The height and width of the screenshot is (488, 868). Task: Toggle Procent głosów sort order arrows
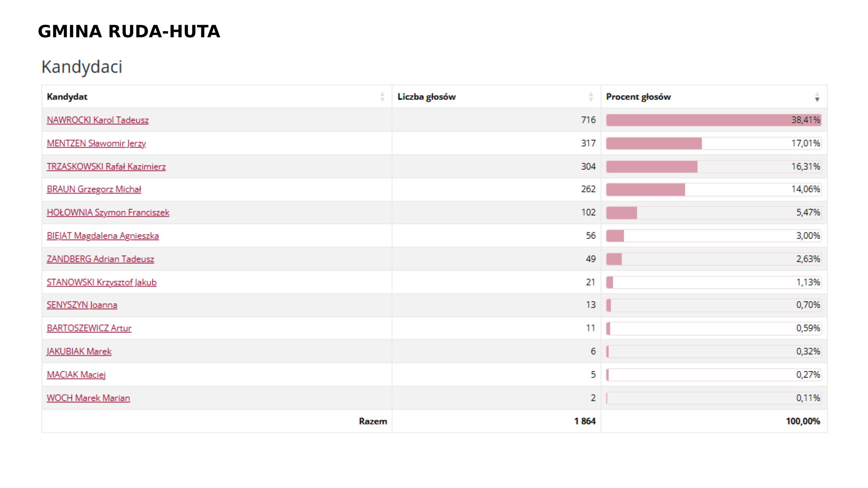click(817, 97)
